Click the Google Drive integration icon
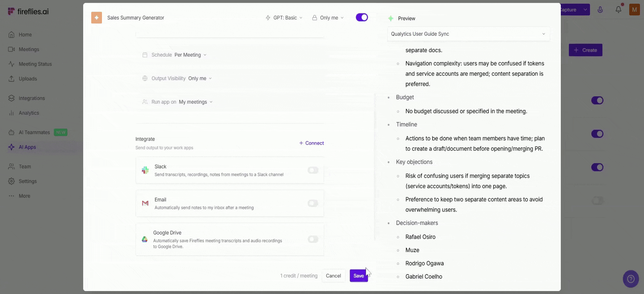 click(x=145, y=239)
